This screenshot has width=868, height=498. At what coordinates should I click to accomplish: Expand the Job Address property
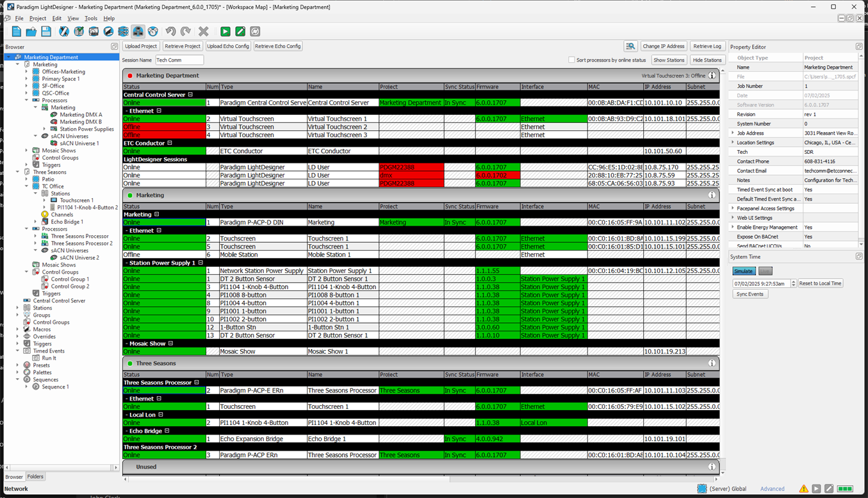click(733, 133)
